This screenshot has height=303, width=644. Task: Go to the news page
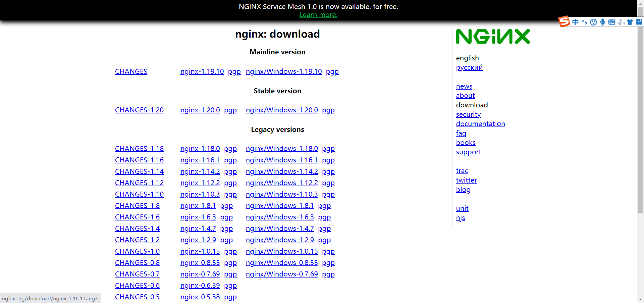pyautogui.click(x=464, y=86)
